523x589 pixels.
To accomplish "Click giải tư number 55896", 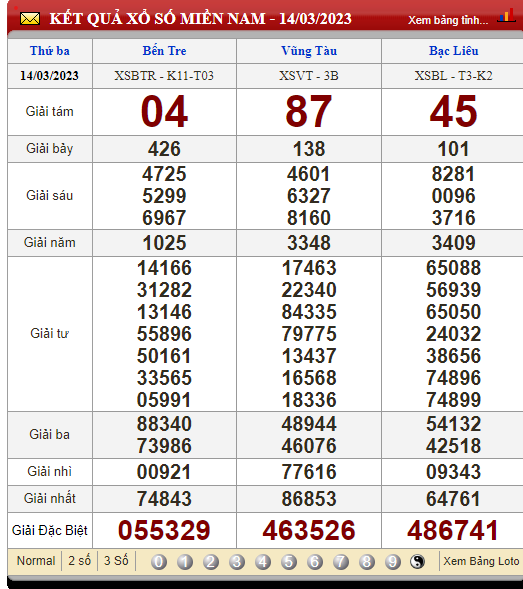I will coord(164,334).
